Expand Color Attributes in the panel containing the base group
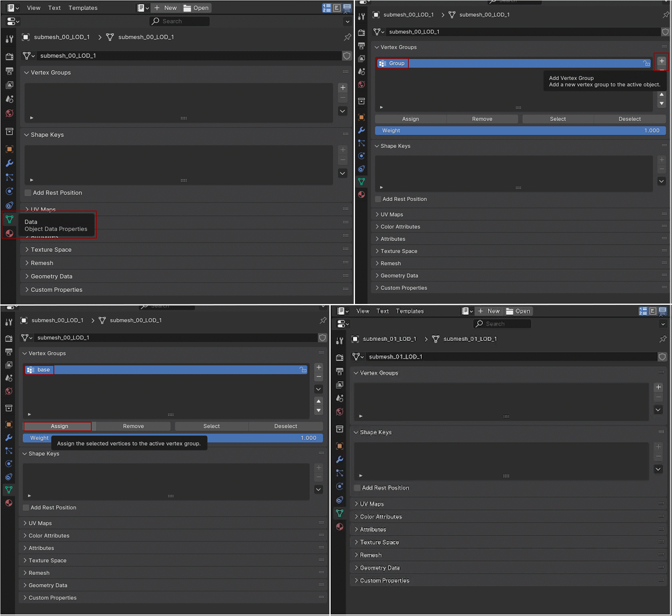672x616 pixels. (x=49, y=535)
